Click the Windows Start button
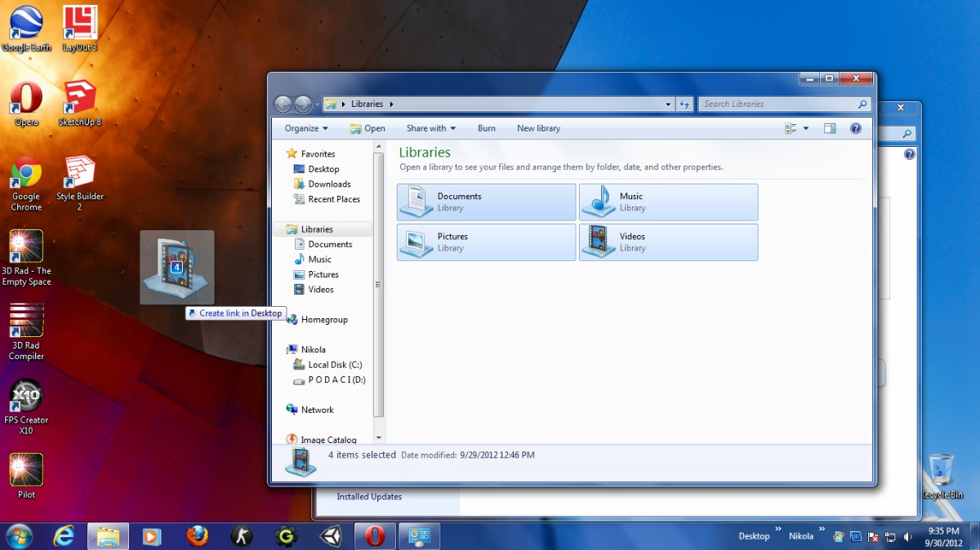This screenshot has height=550, width=980. (x=19, y=536)
